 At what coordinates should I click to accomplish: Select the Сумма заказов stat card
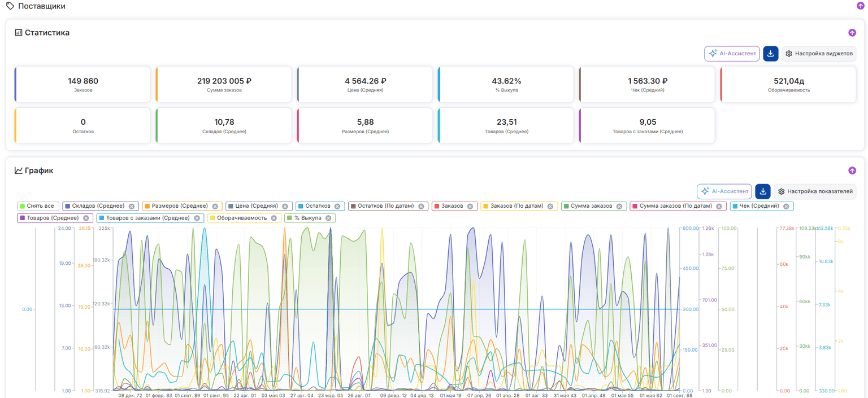click(224, 85)
